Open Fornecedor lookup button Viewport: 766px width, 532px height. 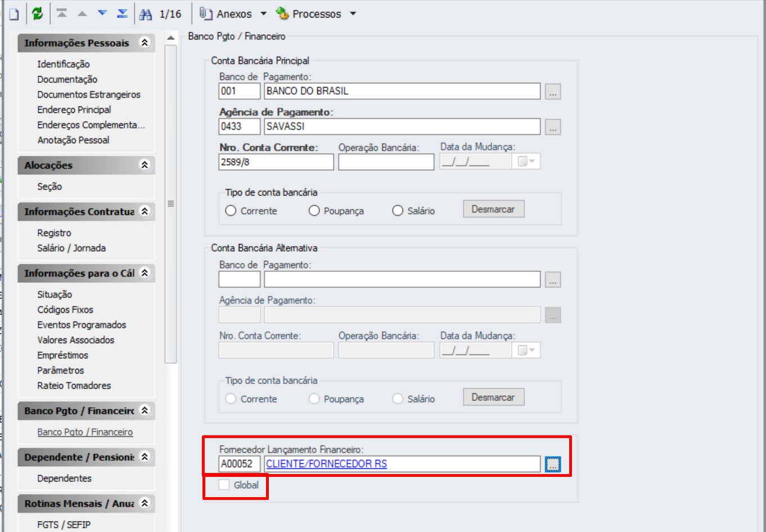(553, 465)
